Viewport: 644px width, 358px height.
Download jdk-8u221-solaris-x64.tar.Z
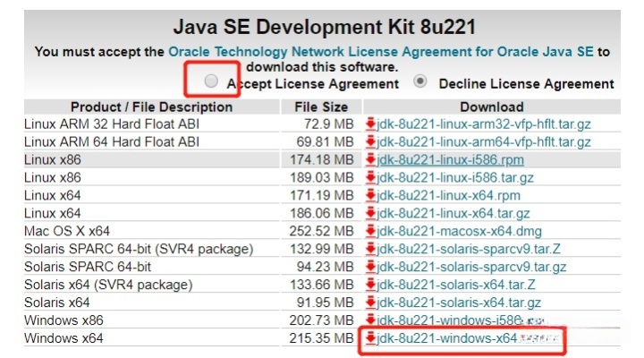point(455,285)
